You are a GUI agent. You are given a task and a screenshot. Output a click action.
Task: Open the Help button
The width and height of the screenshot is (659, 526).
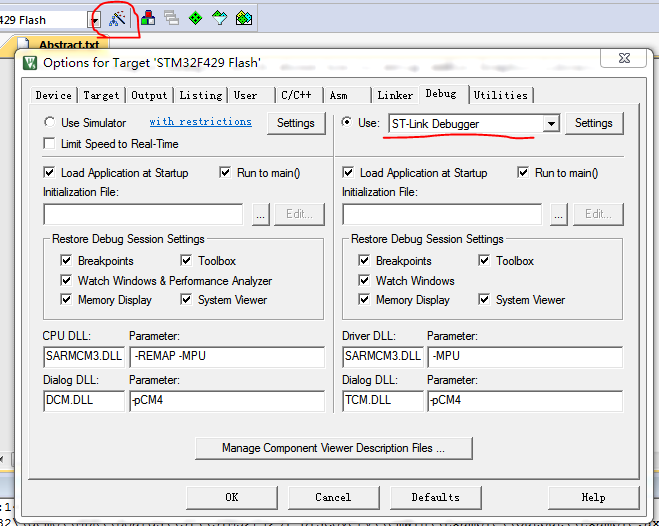593,497
